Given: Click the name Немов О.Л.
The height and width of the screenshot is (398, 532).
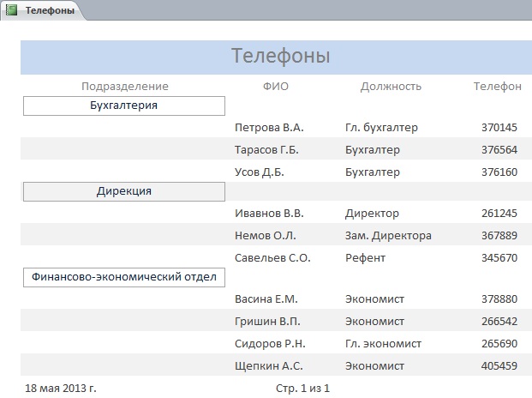Looking at the screenshot, I should pyautogui.click(x=266, y=236).
